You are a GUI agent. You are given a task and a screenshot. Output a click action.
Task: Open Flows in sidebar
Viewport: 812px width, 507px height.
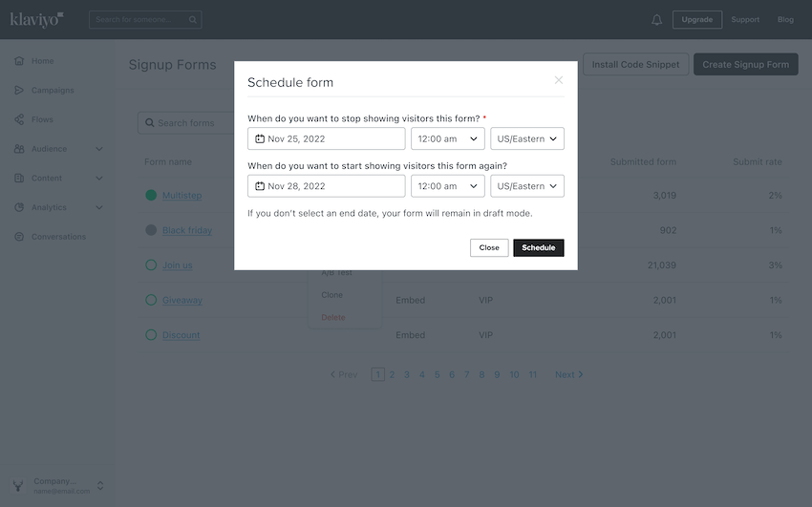coord(42,119)
